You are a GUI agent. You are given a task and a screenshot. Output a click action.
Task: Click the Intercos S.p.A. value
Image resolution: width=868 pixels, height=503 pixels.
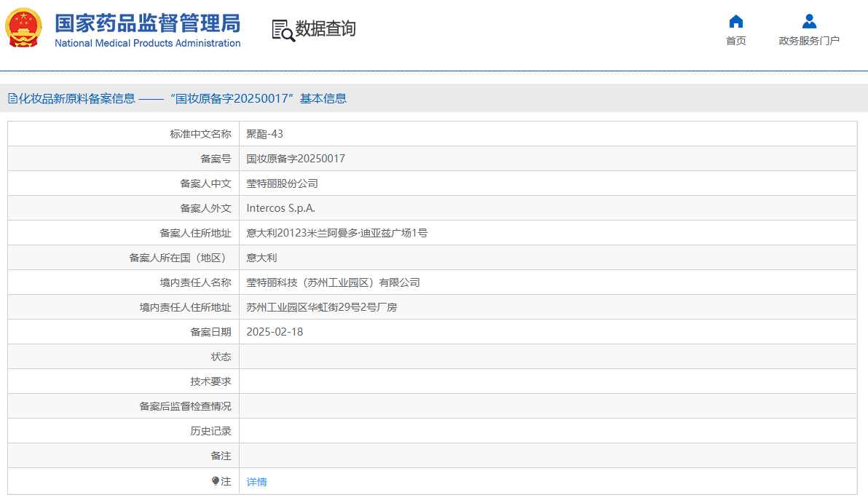coord(280,208)
